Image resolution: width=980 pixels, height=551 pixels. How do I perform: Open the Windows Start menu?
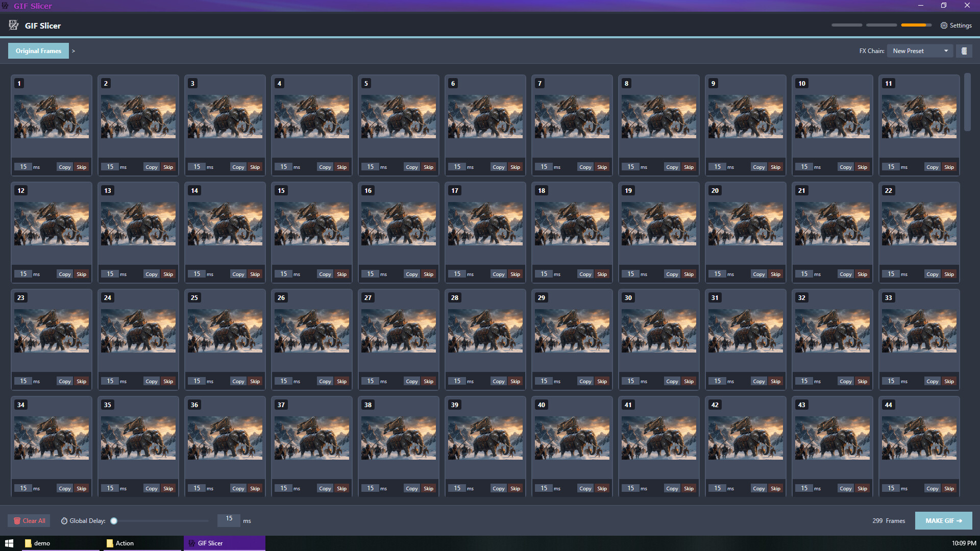coord(9,543)
